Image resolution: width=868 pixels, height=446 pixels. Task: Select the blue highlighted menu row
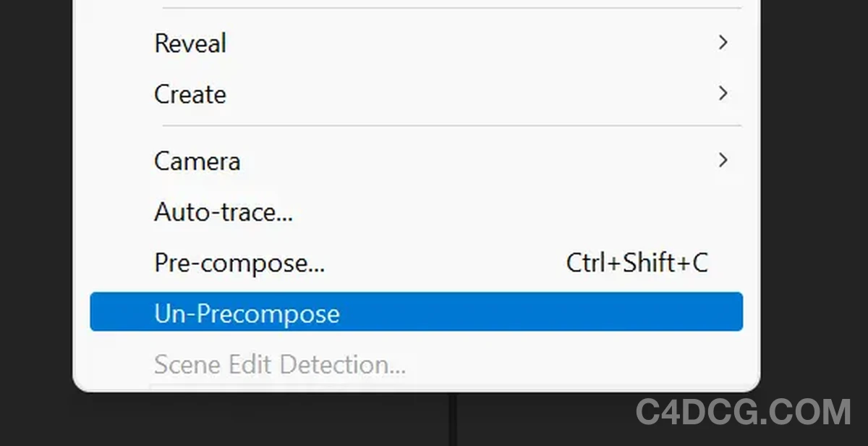click(x=416, y=311)
